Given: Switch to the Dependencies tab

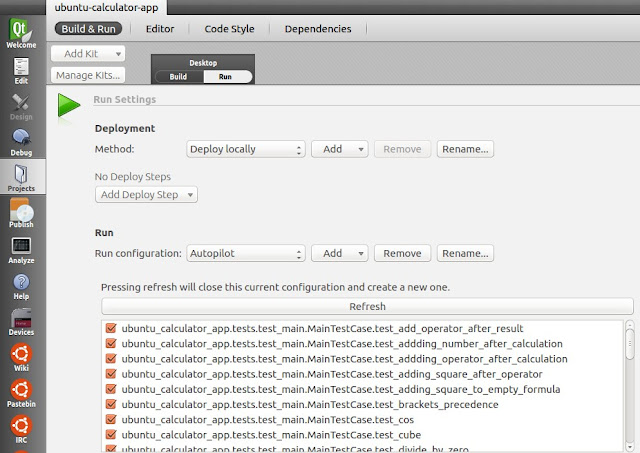Looking at the screenshot, I should [318, 29].
